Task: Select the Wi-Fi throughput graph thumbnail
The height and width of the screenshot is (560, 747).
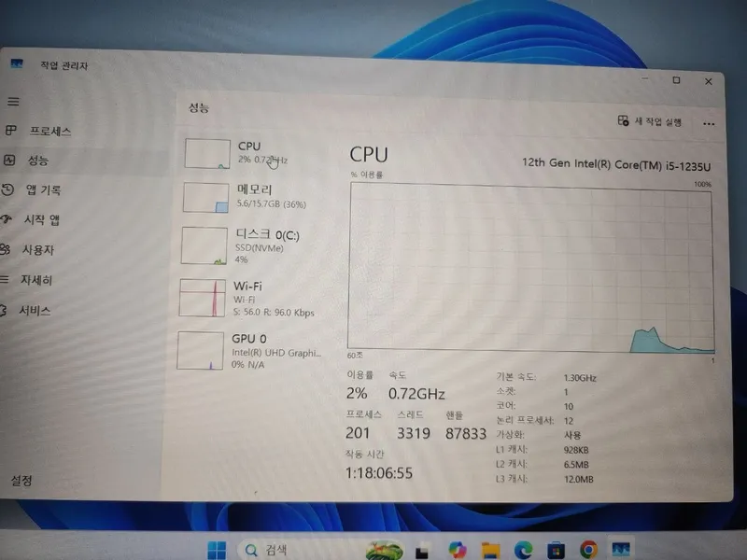Action: (202, 298)
